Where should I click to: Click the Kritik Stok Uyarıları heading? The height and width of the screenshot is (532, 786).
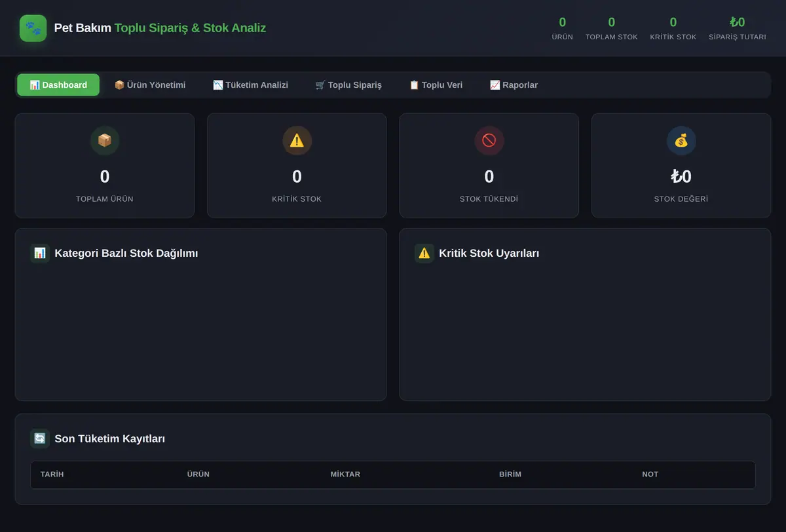[x=489, y=254]
